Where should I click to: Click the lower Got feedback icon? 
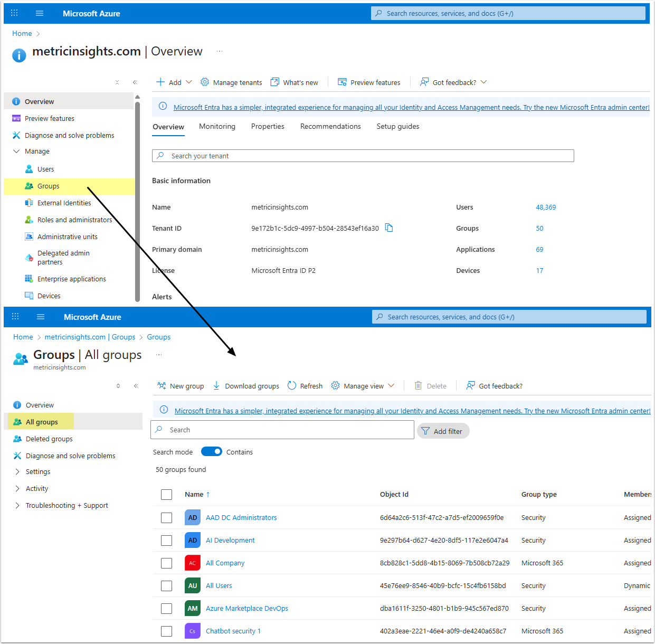tap(471, 386)
